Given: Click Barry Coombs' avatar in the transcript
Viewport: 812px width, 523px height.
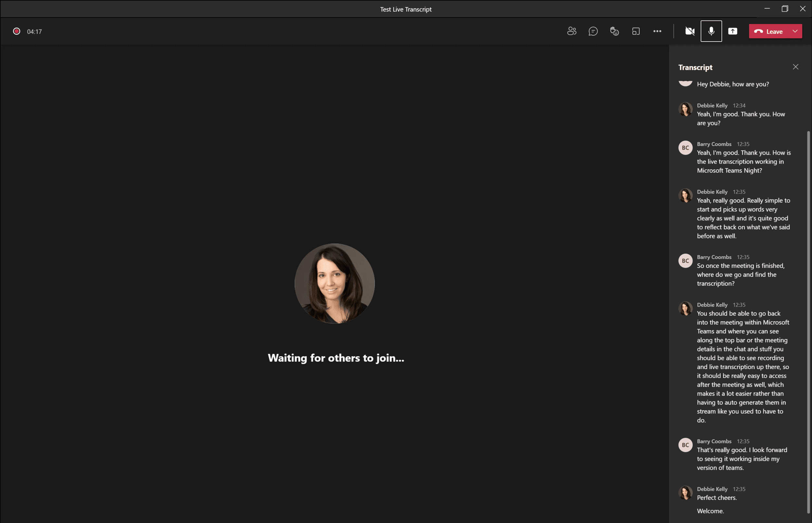Looking at the screenshot, I should (685, 147).
